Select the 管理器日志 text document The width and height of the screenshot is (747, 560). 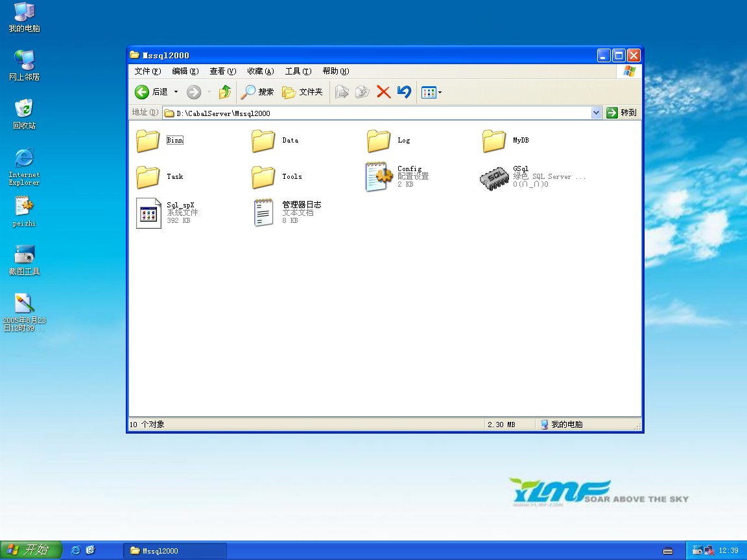tap(263, 213)
